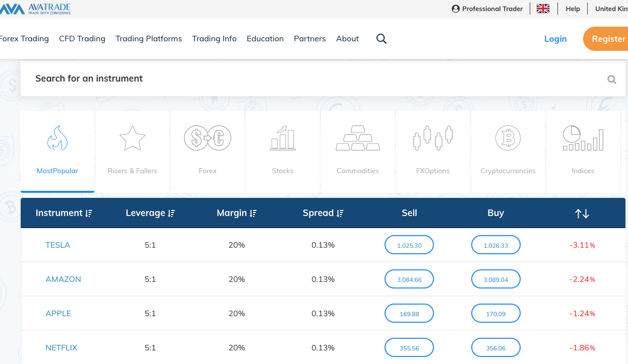Viewport: 628px width, 364px height.
Task: Open the NETFLIX instrument link
Action: coord(61,348)
